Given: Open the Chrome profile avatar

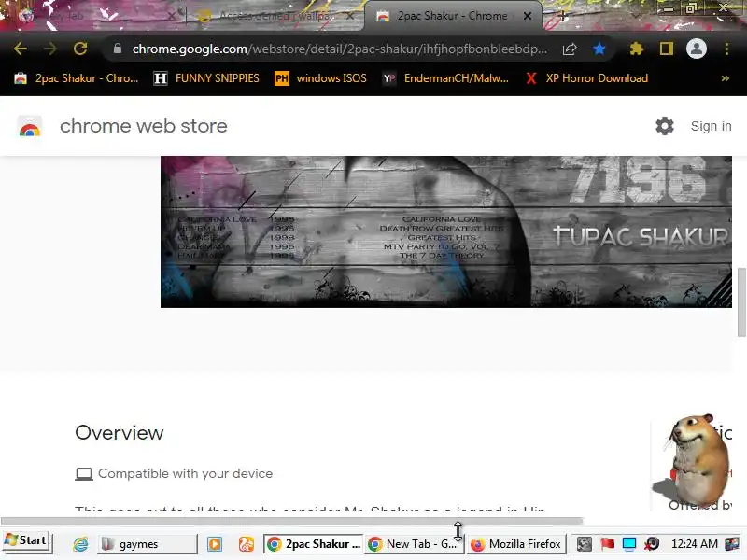Looking at the screenshot, I should coord(696,49).
